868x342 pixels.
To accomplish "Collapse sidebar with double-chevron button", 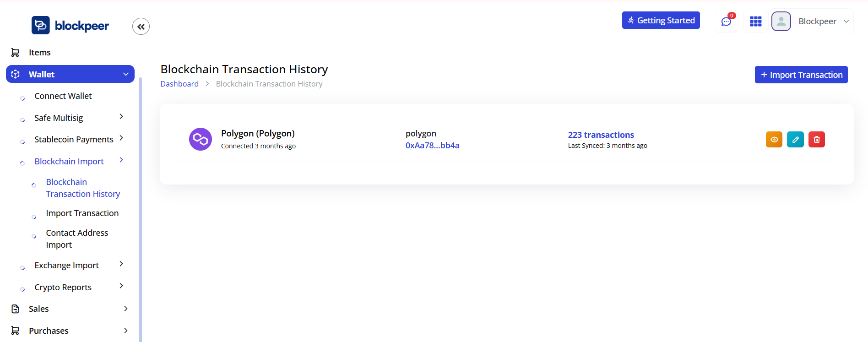I will 141,27.
